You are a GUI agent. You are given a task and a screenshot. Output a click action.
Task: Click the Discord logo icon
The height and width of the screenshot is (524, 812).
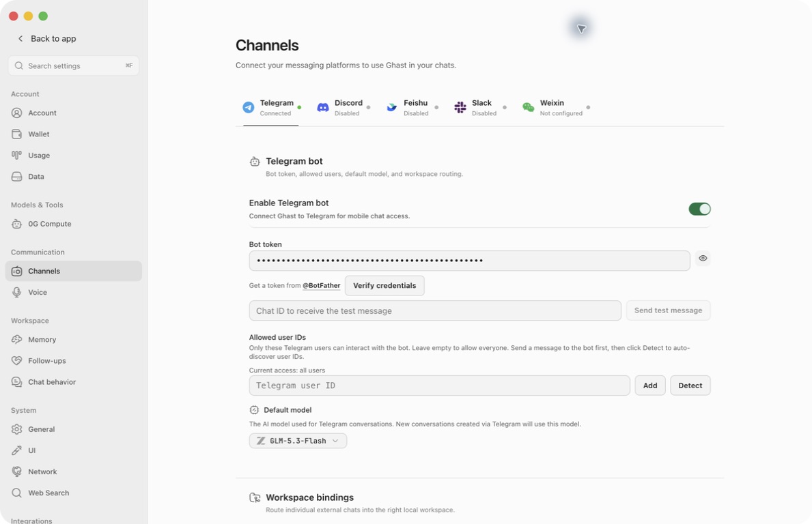point(322,108)
